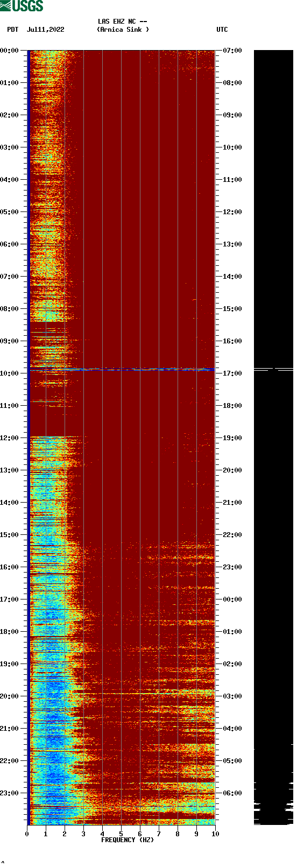The height and width of the screenshot is (868, 297).
Task: Click the 06:00 UTC time tick label
Action: pyautogui.click(x=232, y=793)
